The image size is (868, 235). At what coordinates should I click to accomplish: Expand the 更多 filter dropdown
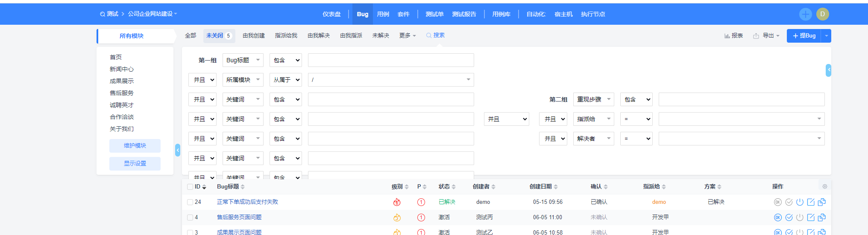tap(408, 36)
